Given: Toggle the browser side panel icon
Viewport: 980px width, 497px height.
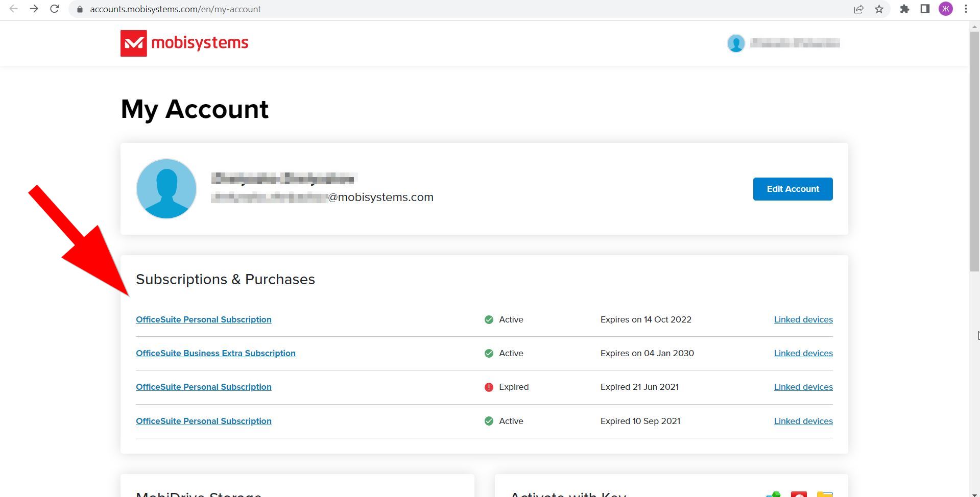Looking at the screenshot, I should (x=925, y=9).
